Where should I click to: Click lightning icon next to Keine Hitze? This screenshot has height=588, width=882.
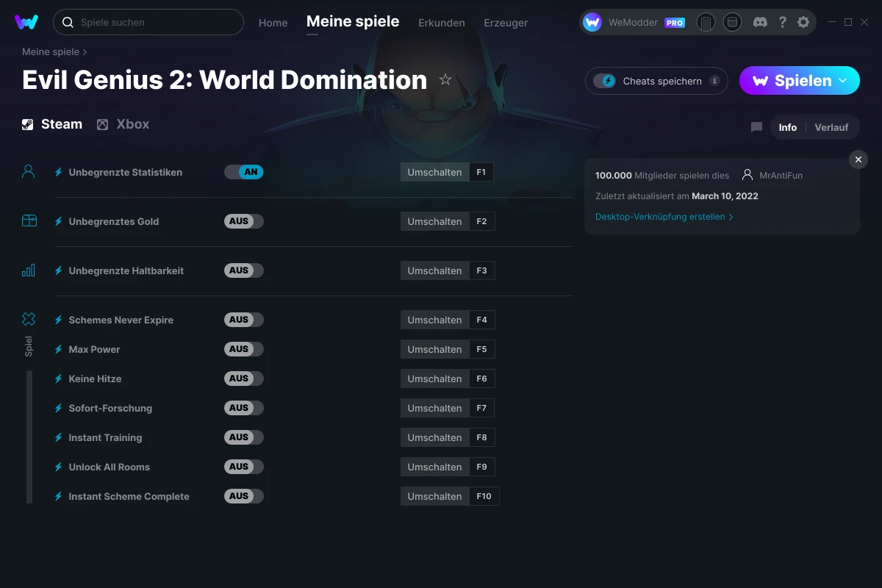[x=59, y=379]
